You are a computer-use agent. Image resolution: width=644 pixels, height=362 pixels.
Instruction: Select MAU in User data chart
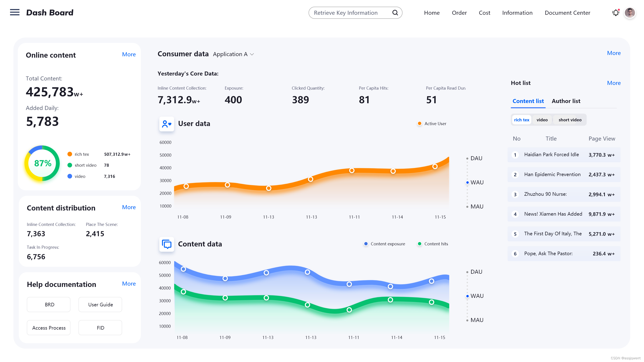477,207
